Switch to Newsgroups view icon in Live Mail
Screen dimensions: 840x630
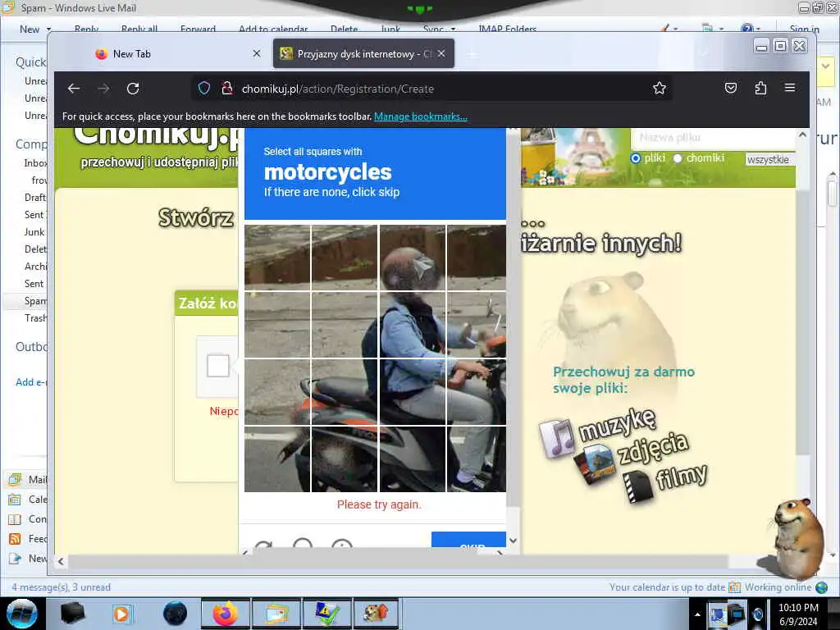(x=15, y=559)
